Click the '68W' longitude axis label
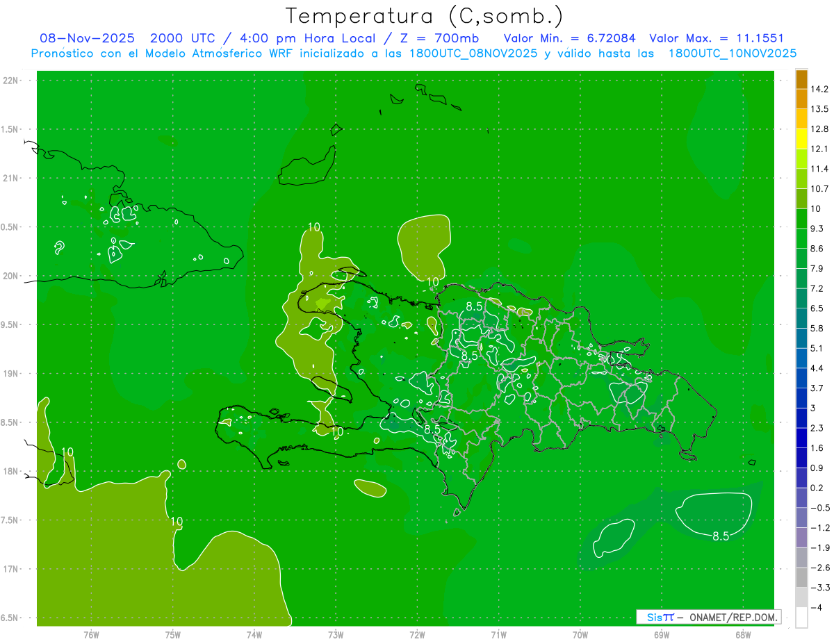The height and width of the screenshot is (644, 834). pos(742,634)
